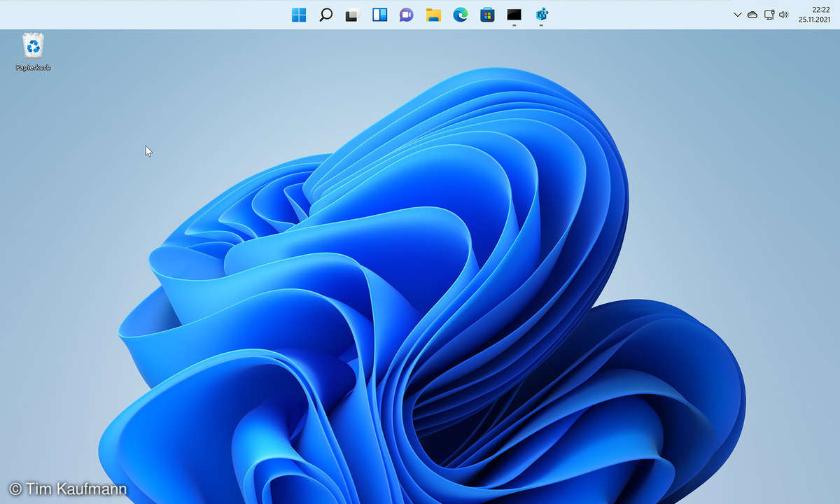Open the taskbar Search magnifier
Screen dimensions: 840x504
pos(325,15)
